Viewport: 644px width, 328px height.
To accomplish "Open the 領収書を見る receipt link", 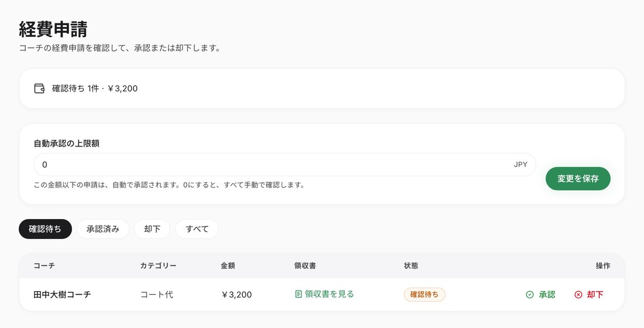I will pos(324,294).
